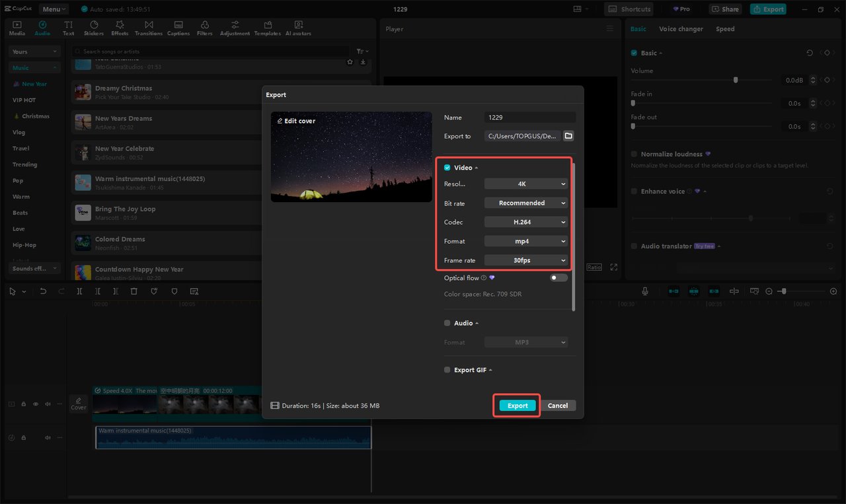Click the Export button in the dialog
The height and width of the screenshot is (504, 846).
coord(518,406)
